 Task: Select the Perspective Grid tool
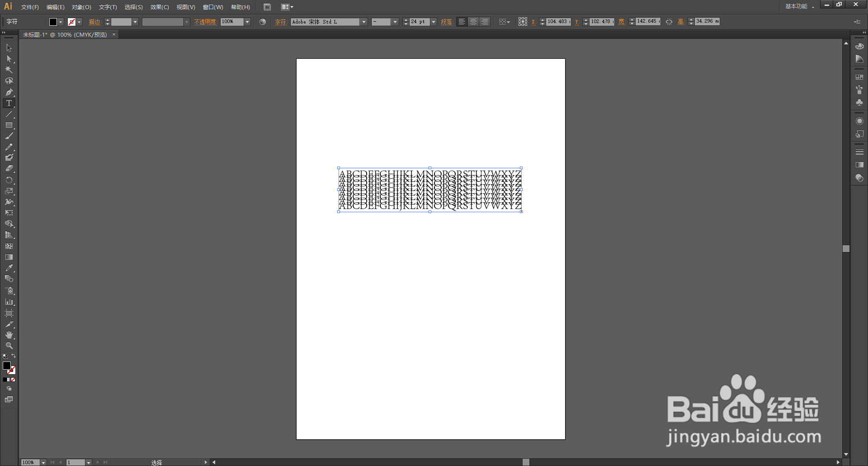9,235
